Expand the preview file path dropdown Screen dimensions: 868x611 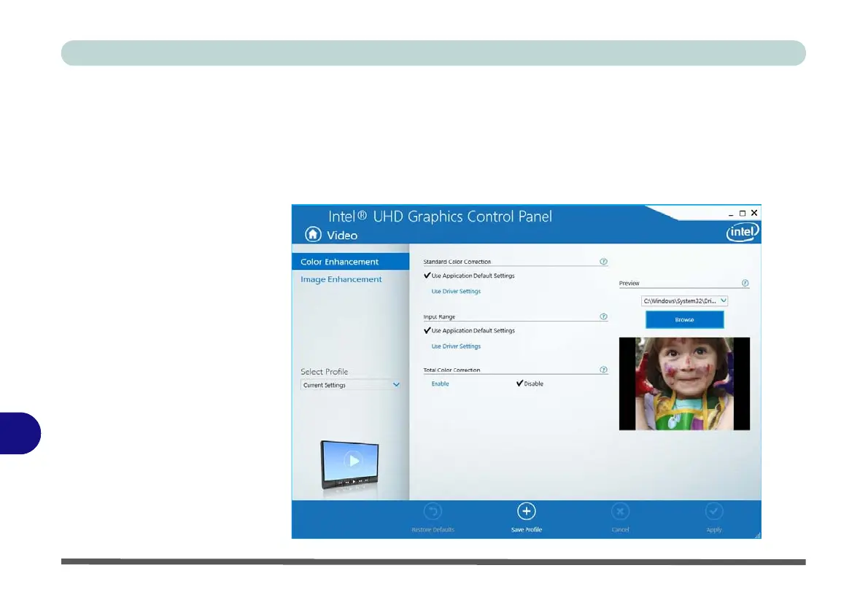pyautogui.click(x=684, y=300)
